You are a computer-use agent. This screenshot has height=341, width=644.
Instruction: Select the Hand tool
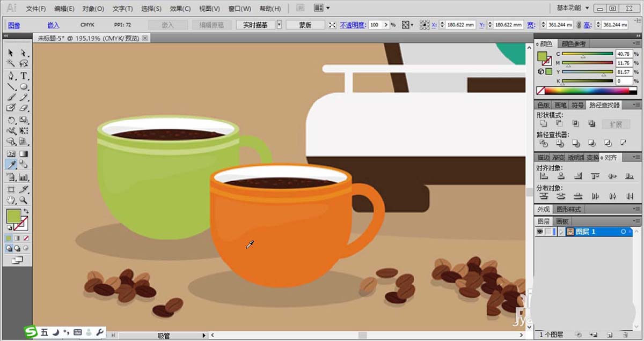[11, 200]
